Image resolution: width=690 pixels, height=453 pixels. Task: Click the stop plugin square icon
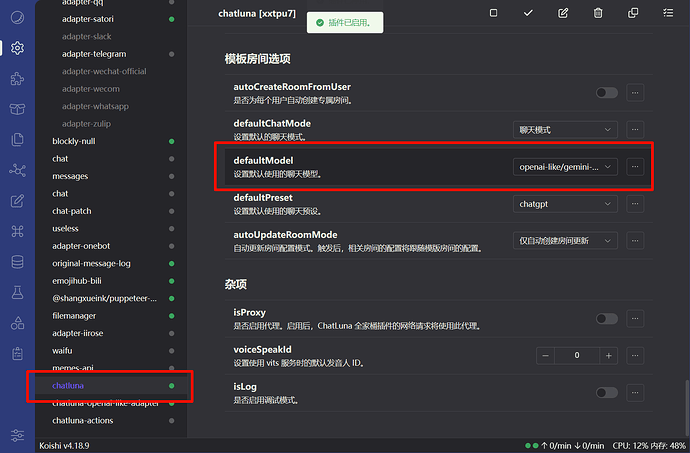(x=493, y=13)
